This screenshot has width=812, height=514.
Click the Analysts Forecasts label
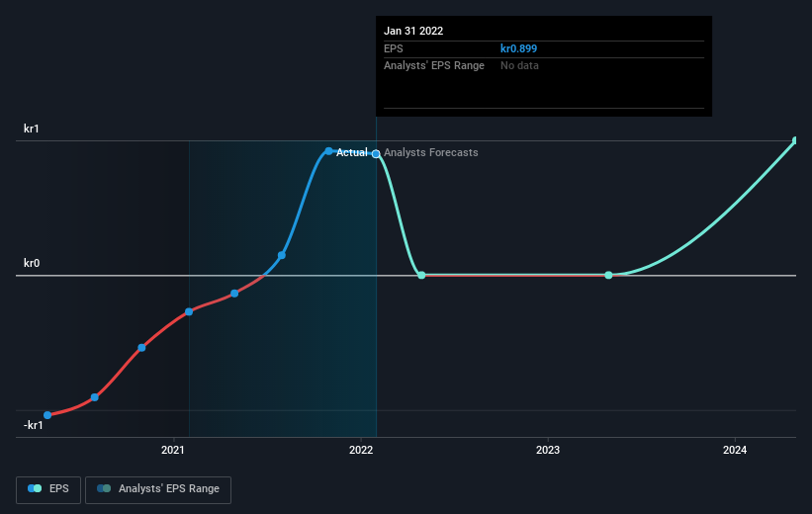click(x=431, y=152)
